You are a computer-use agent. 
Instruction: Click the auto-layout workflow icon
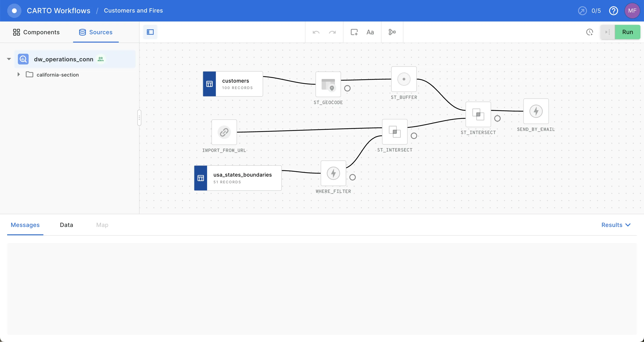392,32
